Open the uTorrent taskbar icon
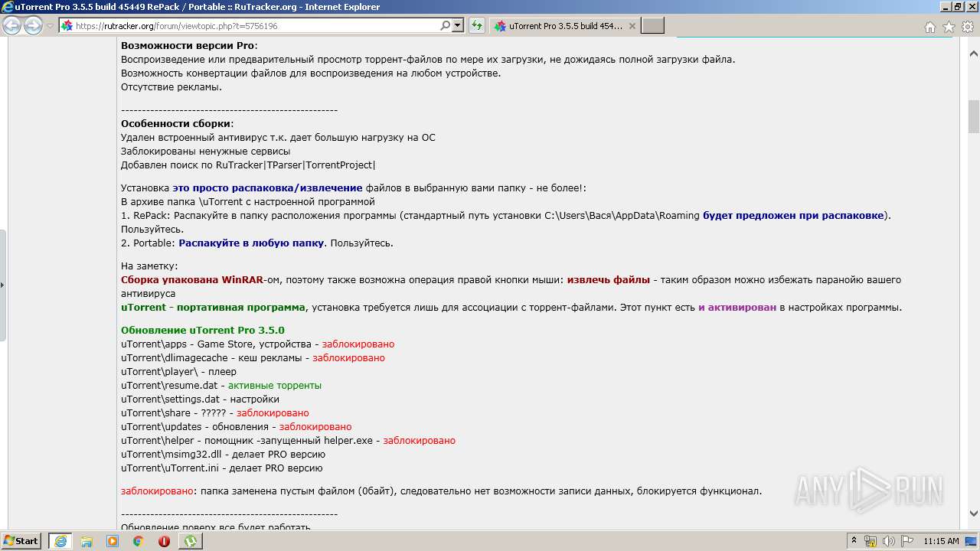The image size is (980, 551). pyautogui.click(x=190, y=541)
